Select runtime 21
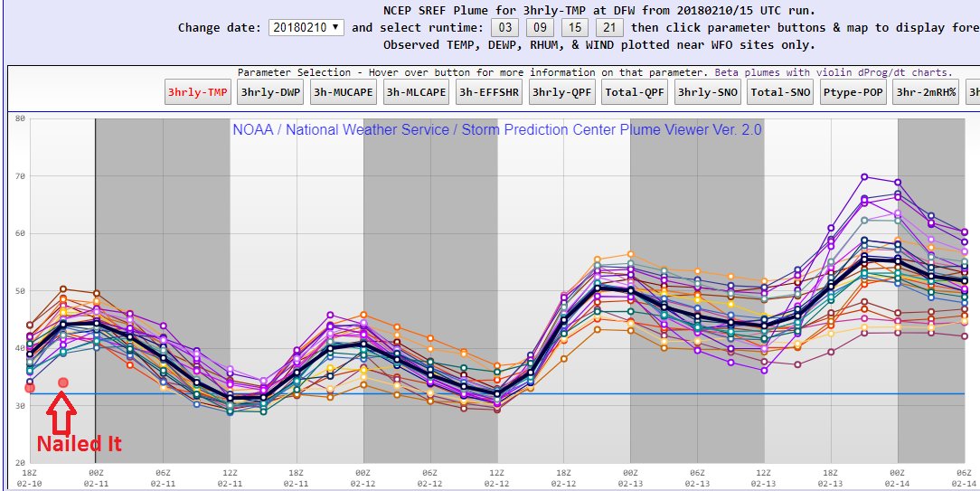980x491 pixels. point(611,27)
